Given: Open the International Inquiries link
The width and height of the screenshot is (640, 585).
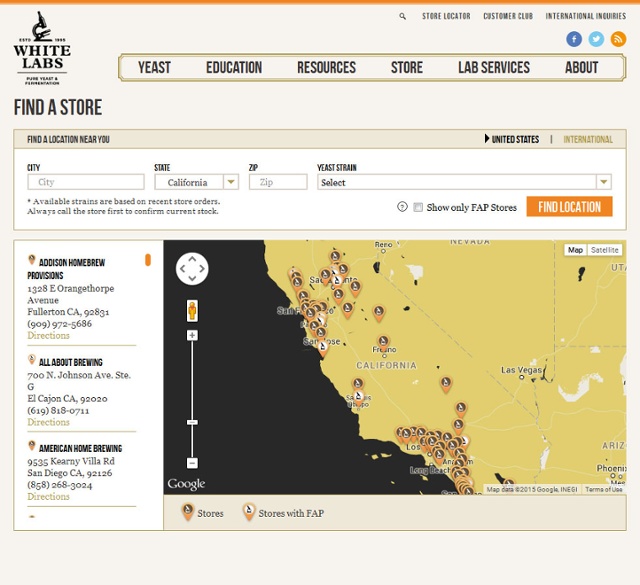Looking at the screenshot, I should (x=586, y=16).
